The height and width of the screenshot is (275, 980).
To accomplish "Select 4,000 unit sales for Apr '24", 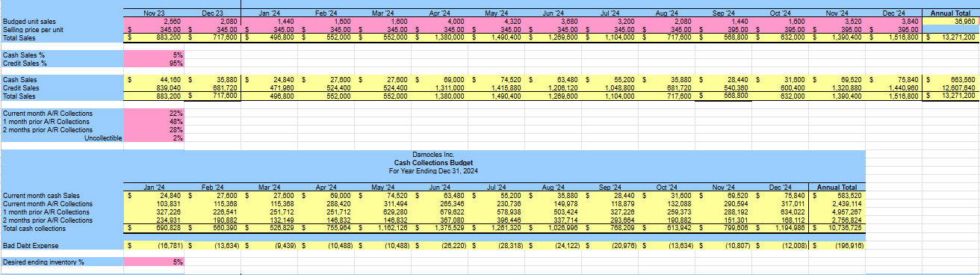I will click(455, 22).
